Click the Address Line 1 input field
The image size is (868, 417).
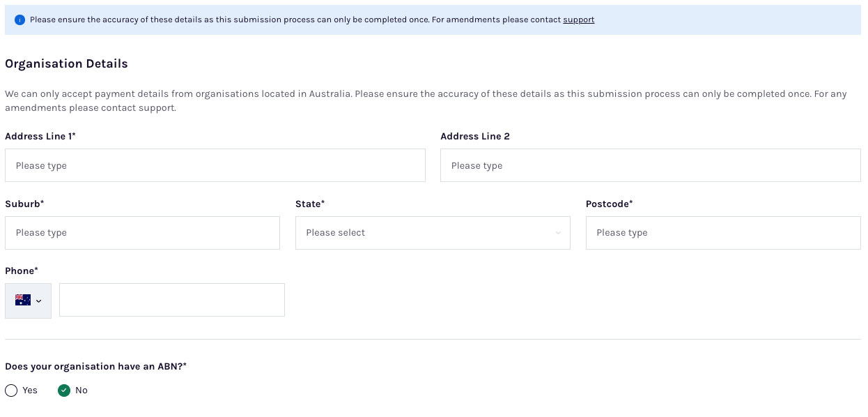[215, 165]
